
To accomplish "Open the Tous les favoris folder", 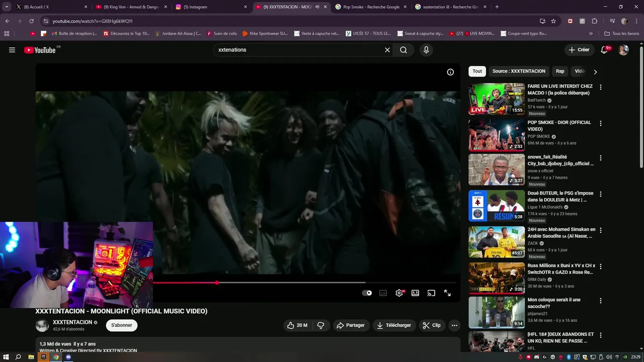I will 621,34.
